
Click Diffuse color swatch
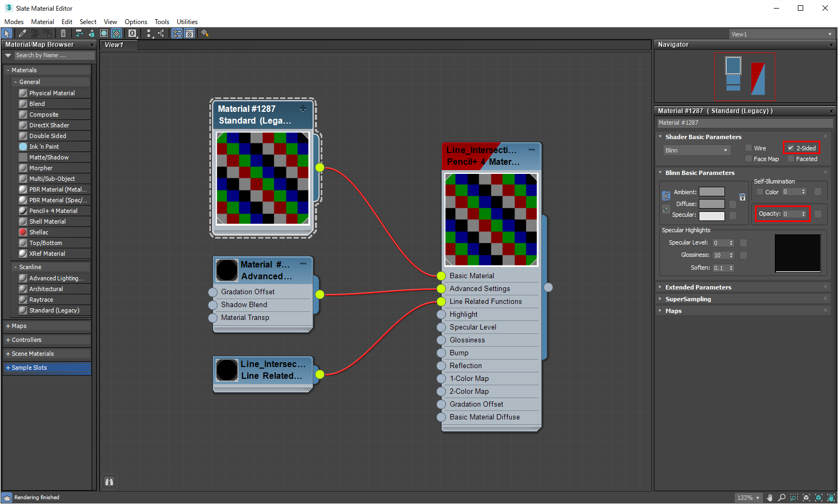[x=712, y=204]
